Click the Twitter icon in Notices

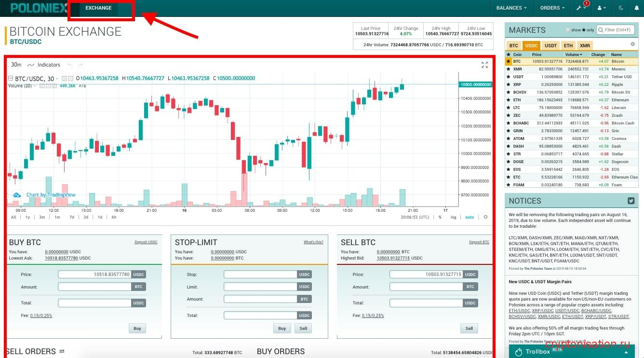coord(631,201)
